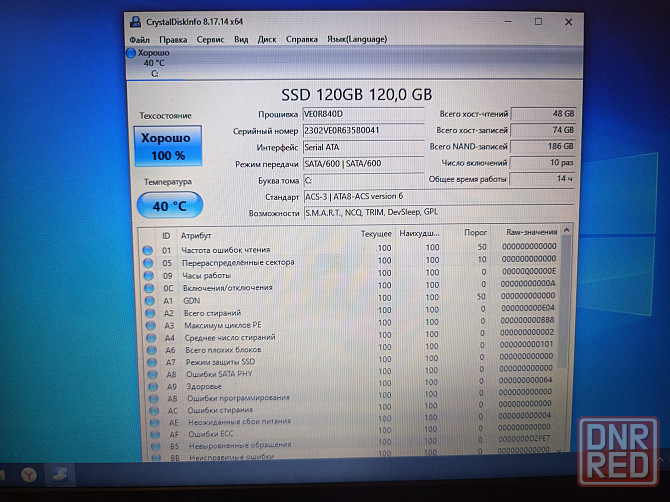Maximize the CrystalDiskInfo window
The width and height of the screenshot is (670, 502).
[x=538, y=21]
